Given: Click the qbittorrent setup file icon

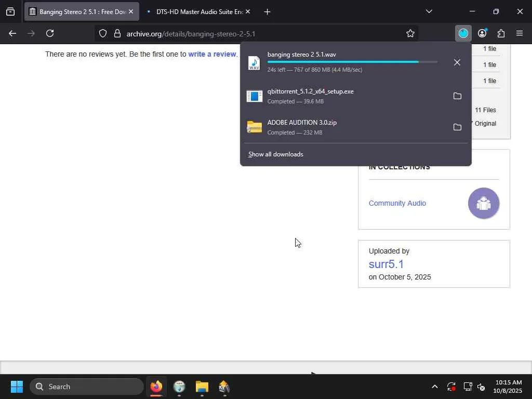Looking at the screenshot, I should [254, 96].
